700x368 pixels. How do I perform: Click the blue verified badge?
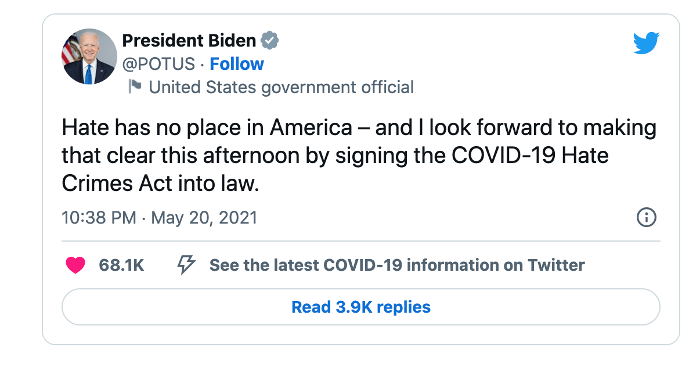point(270,41)
